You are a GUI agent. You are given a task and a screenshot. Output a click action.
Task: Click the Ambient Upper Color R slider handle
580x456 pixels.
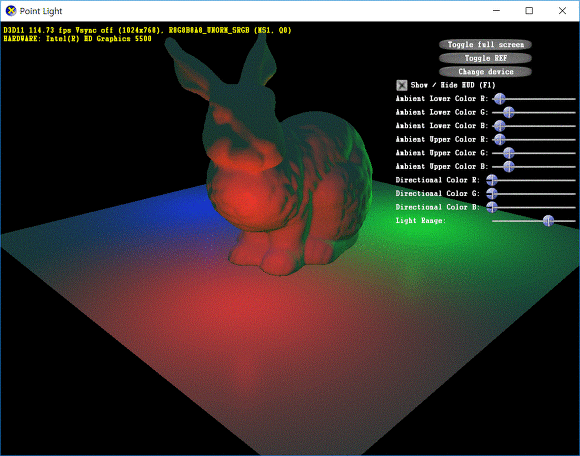pos(499,139)
